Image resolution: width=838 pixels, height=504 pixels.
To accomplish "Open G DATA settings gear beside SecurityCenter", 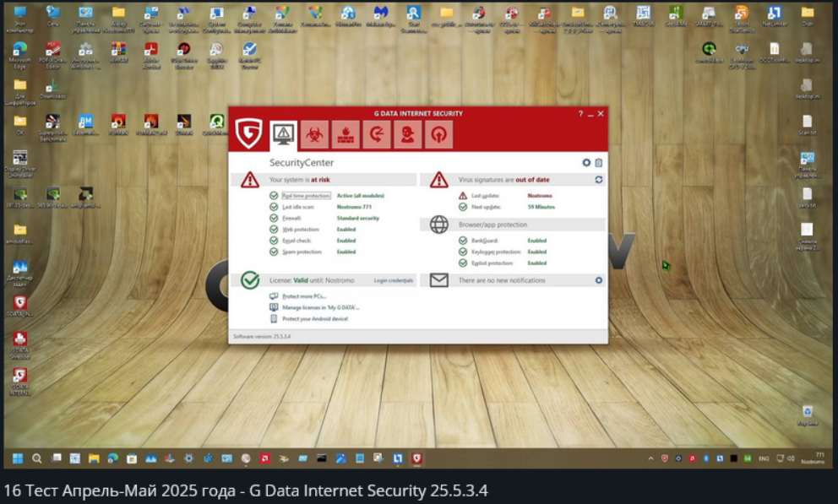I will click(586, 162).
